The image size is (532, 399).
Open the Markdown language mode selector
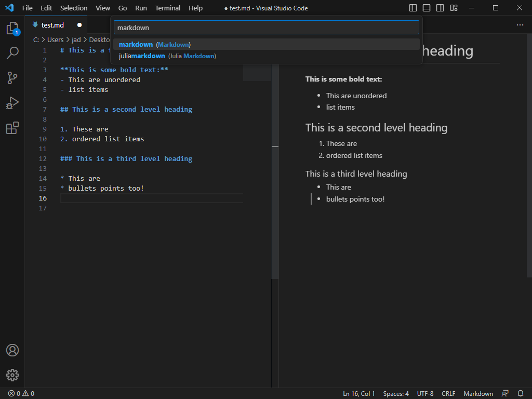(x=478, y=393)
